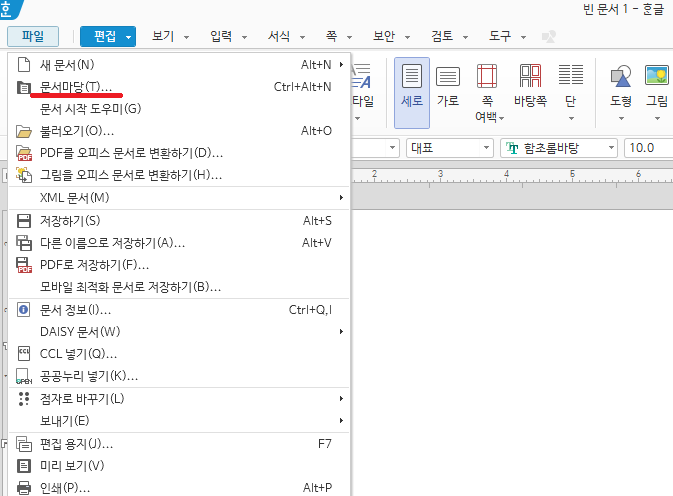Image resolution: width=673 pixels, height=496 pixels.
Task: Click the PDF to office convert icon
Action: click(x=24, y=153)
